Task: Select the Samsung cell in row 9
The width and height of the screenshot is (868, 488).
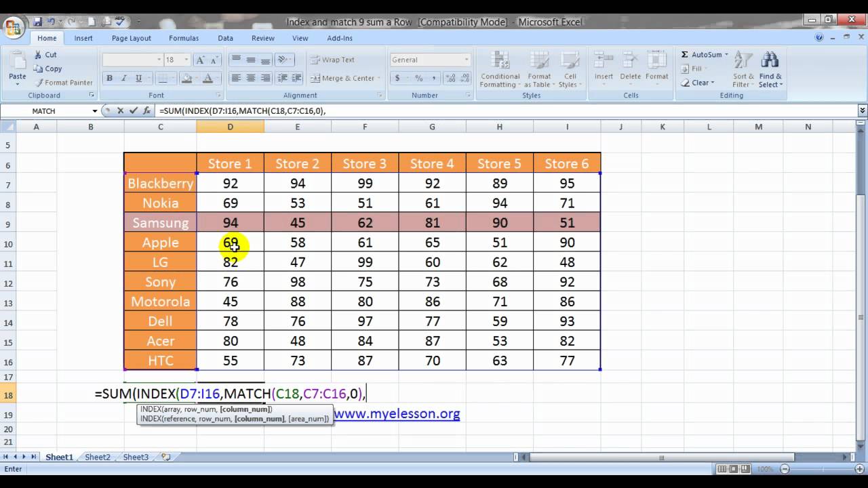Action: pyautogui.click(x=161, y=223)
